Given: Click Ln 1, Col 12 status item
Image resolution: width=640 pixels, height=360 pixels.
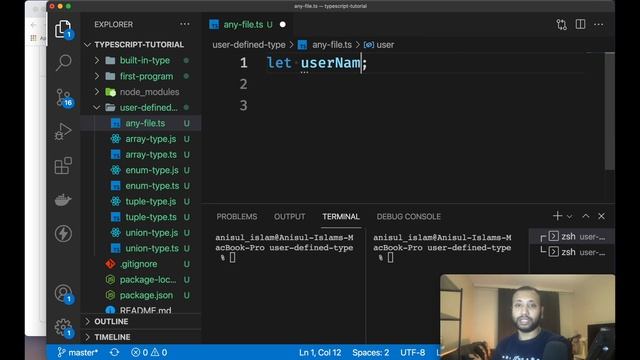Looking at the screenshot, I should coord(320,352).
